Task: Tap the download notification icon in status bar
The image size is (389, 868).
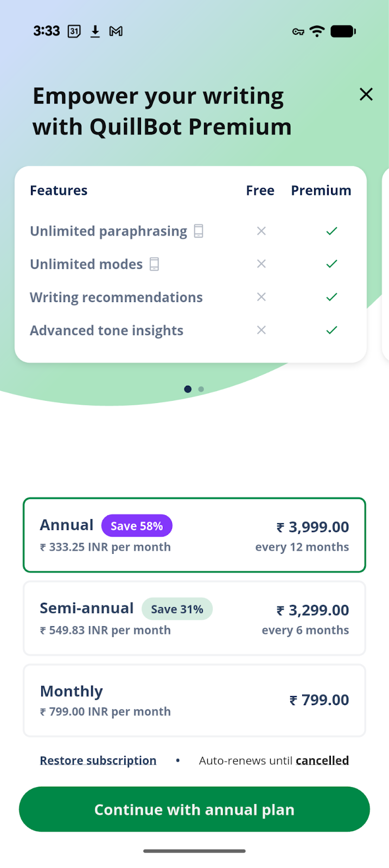Action: [x=95, y=31]
